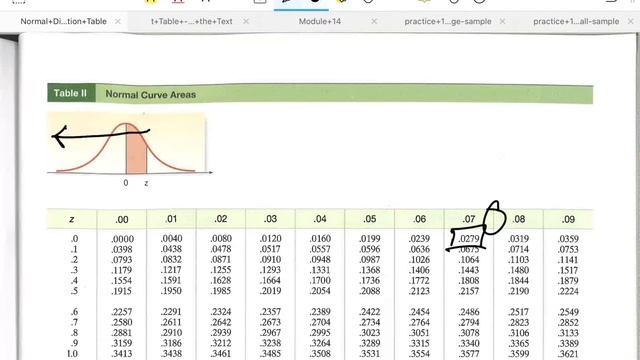Click the '.03' column header
This screenshot has height=360, width=640.
point(270,219)
